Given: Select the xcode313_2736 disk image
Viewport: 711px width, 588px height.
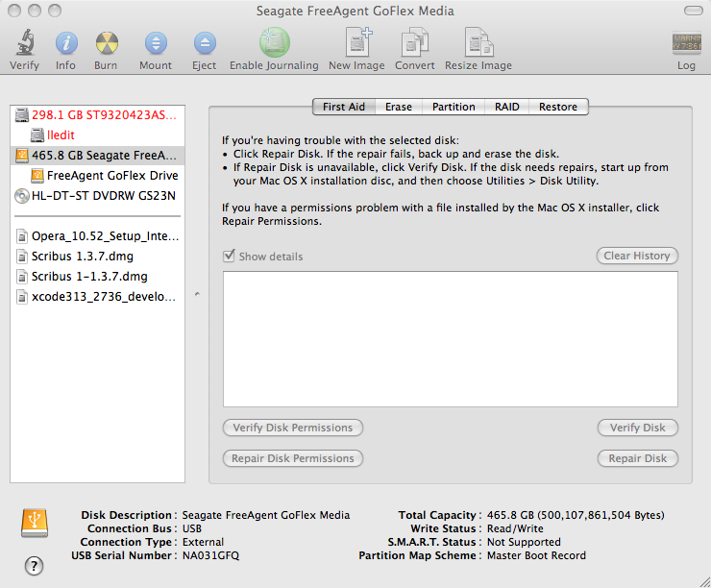Looking at the screenshot, I should click(x=97, y=297).
